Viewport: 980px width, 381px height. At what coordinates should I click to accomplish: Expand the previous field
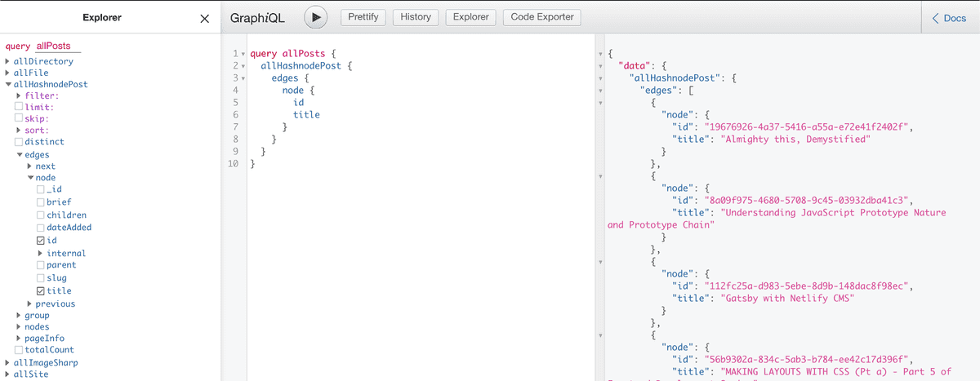click(x=29, y=303)
